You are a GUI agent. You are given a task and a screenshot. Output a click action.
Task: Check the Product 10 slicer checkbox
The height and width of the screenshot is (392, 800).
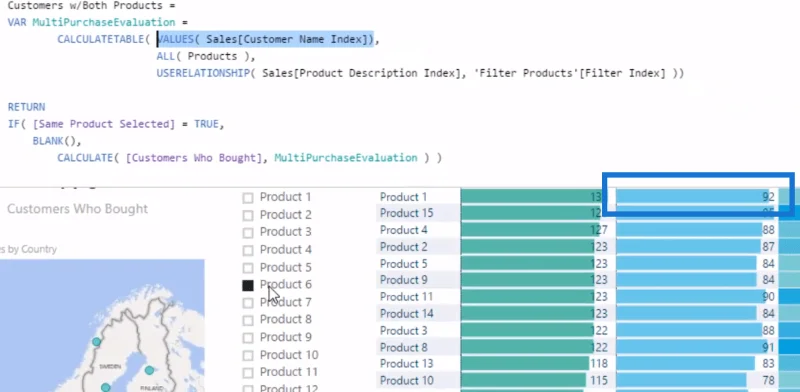[x=247, y=355]
